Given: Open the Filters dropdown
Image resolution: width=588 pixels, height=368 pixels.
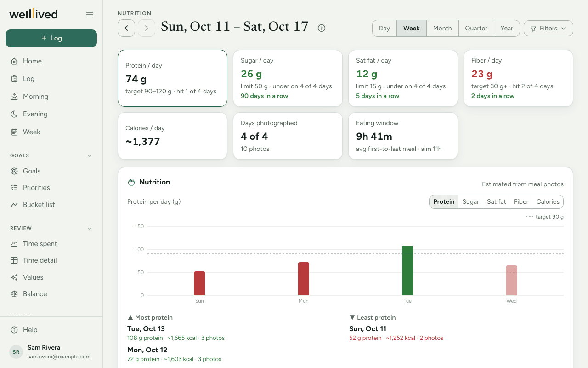Looking at the screenshot, I should (x=548, y=28).
